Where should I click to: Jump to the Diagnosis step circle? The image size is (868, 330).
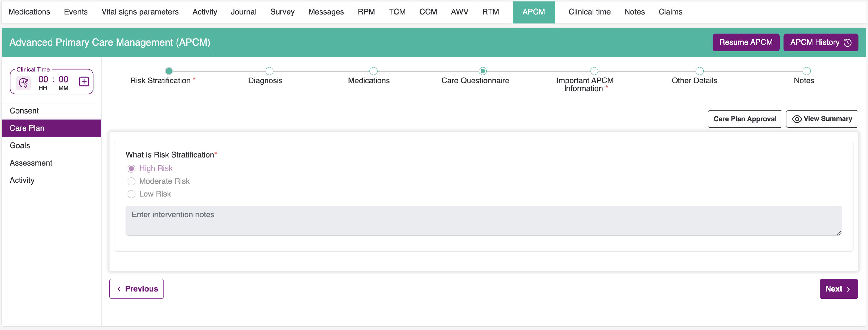269,71
